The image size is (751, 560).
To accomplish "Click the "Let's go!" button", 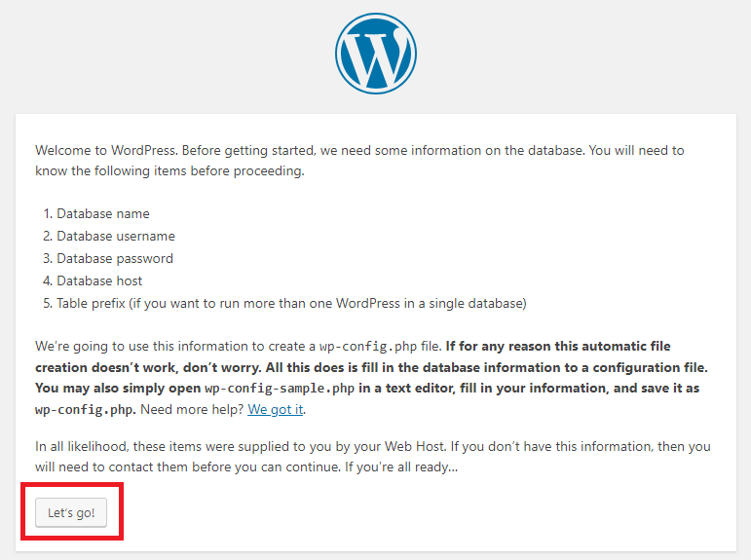I will [71, 512].
